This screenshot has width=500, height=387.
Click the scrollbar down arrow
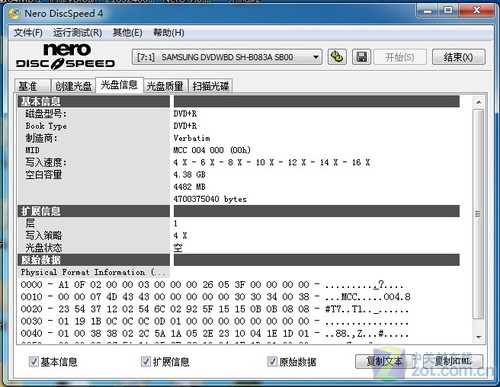[x=479, y=337]
